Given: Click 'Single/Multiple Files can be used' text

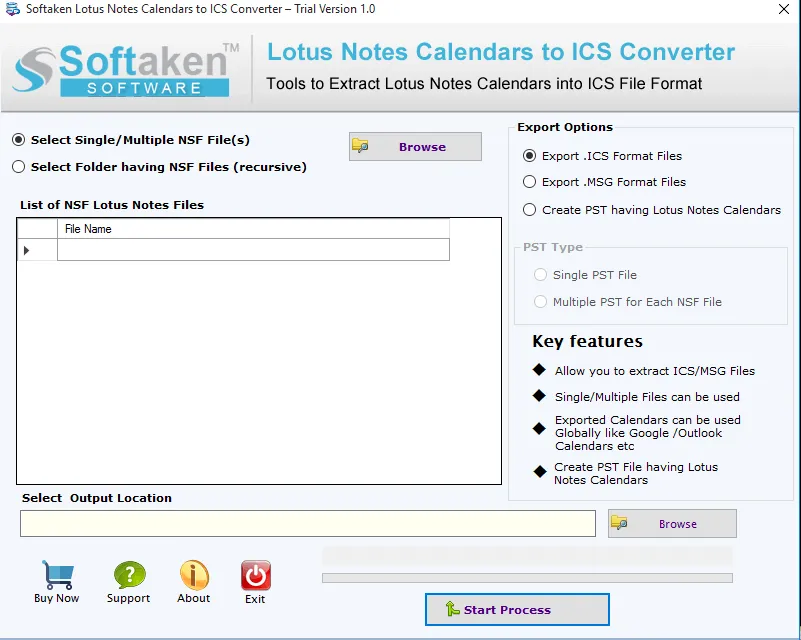Looking at the screenshot, I should coord(647,397).
